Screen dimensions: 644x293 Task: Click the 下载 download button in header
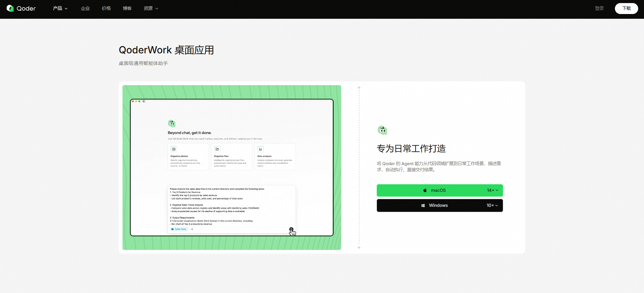pos(626,9)
